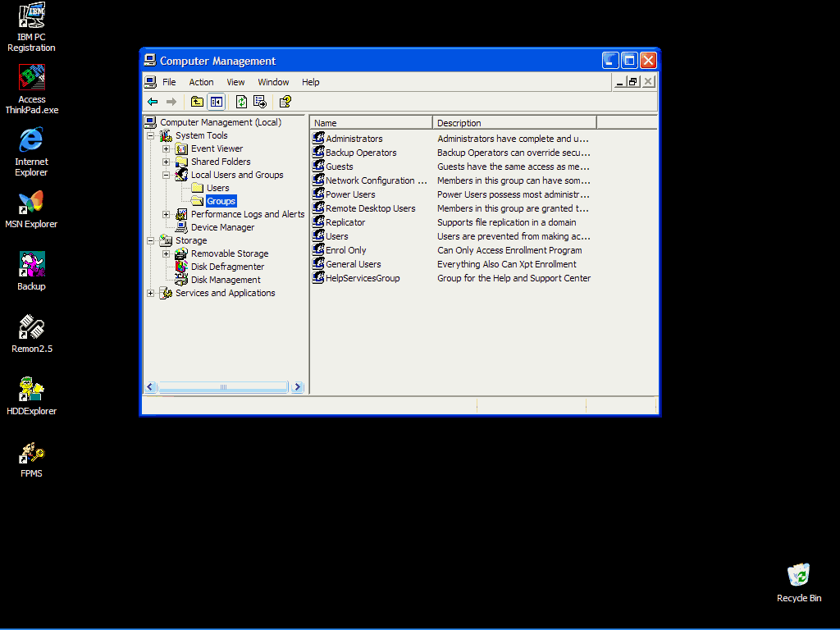Click the Export List toolbar icon
This screenshot has width=840, height=630.
click(x=260, y=101)
